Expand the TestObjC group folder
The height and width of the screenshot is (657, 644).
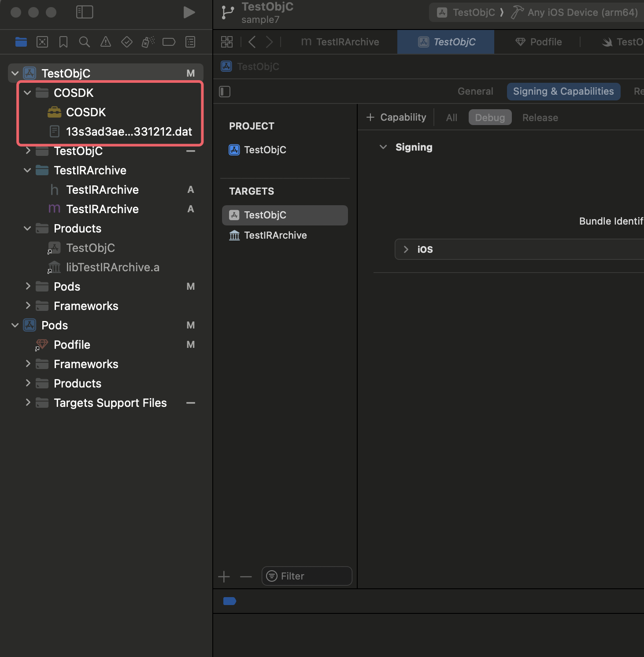point(27,151)
